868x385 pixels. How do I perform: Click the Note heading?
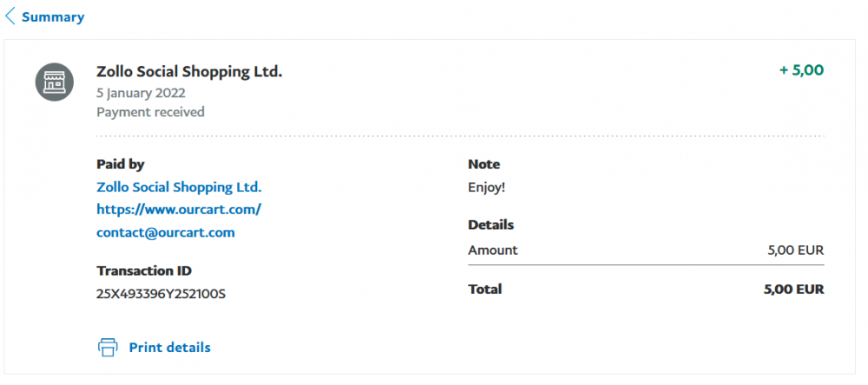click(x=483, y=164)
